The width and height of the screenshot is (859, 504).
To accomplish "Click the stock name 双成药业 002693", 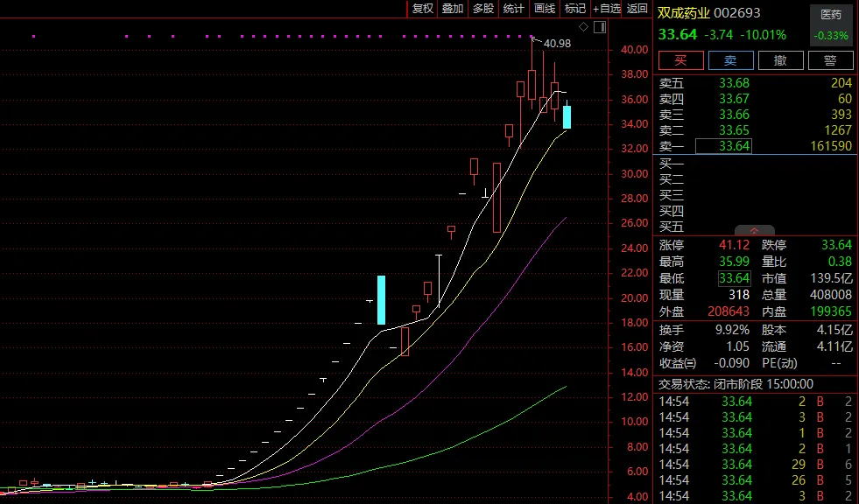I will (x=709, y=13).
